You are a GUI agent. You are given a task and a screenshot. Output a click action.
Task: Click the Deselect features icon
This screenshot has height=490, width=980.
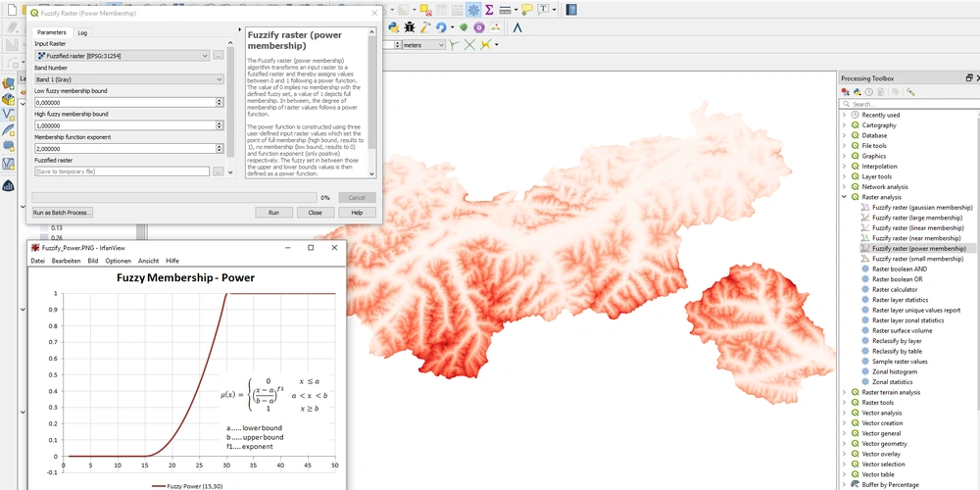point(425,10)
